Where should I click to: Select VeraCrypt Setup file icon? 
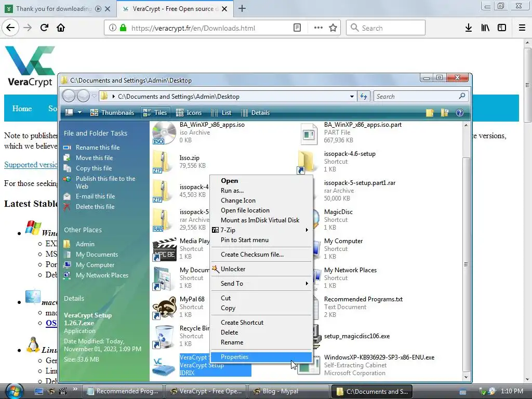coord(164,366)
